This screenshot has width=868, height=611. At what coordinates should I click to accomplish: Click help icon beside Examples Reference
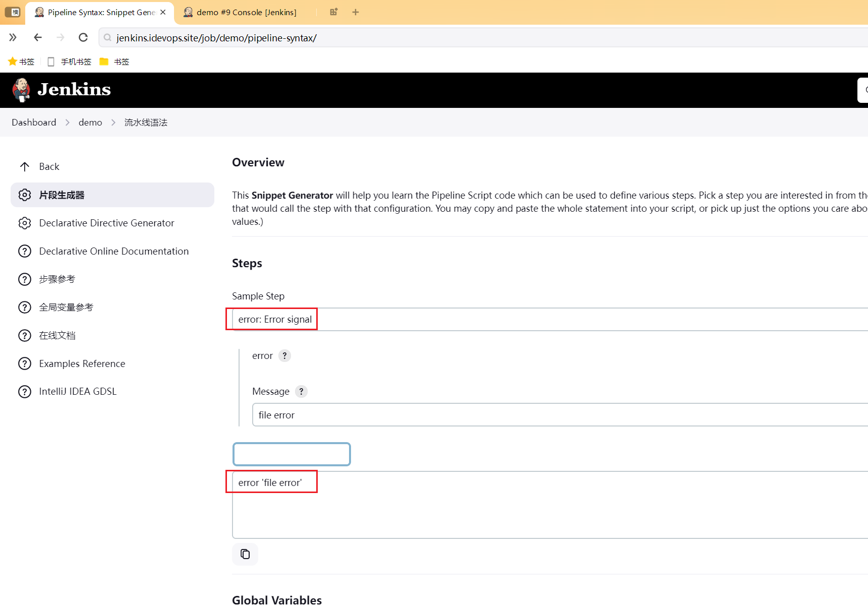tap(25, 363)
